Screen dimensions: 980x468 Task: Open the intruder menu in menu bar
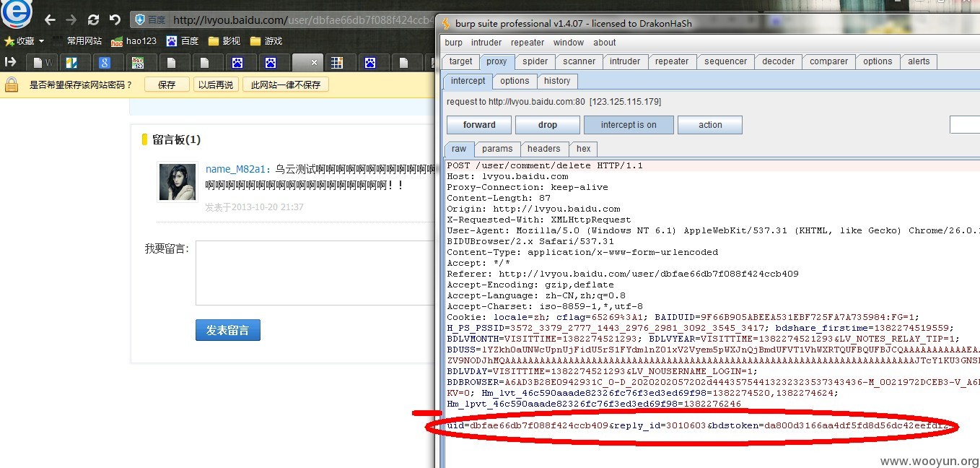486,43
